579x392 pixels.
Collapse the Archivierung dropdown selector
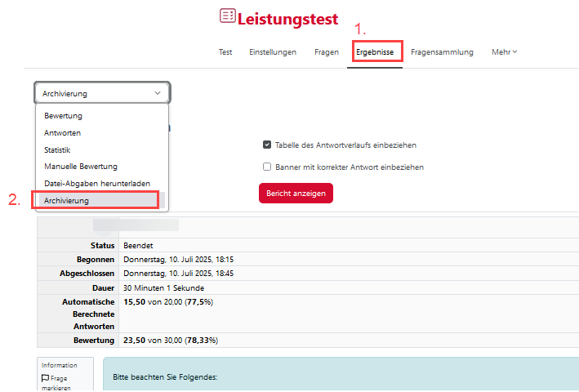102,93
